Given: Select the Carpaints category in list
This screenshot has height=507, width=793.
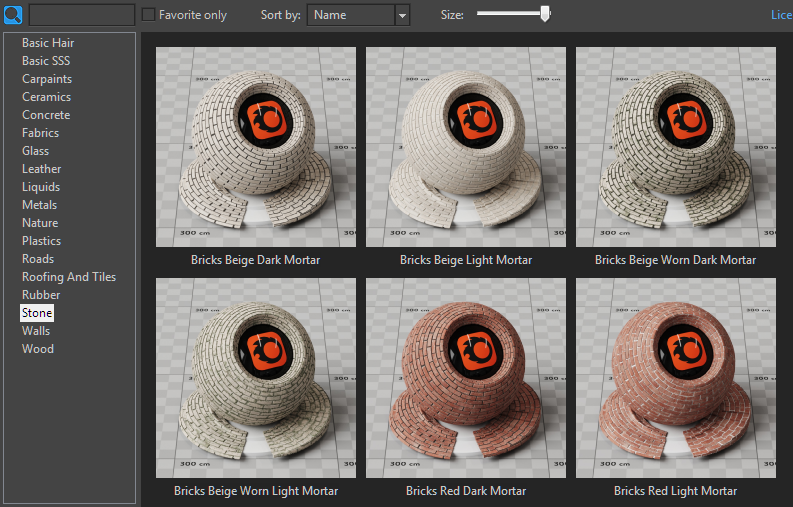Looking at the screenshot, I should [x=47, y=79].
